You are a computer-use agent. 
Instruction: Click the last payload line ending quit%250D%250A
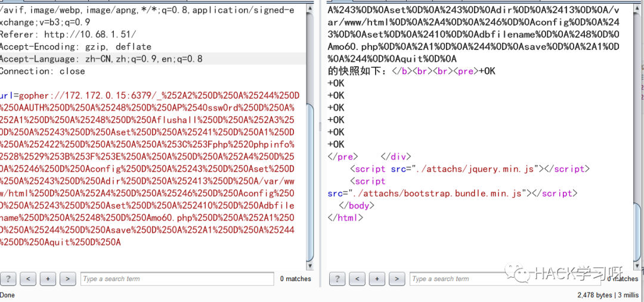60,242
